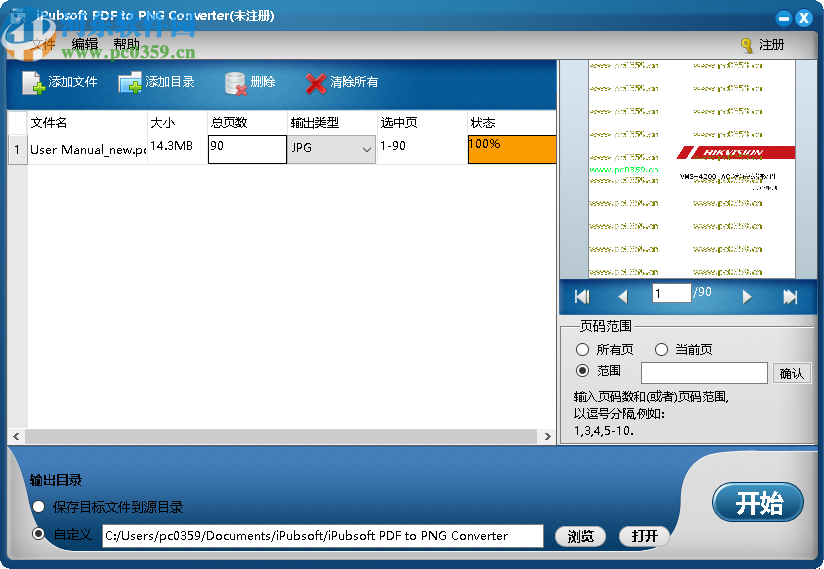Image resolution: width=824 pixels, height=569 pixels.
Task: Open the 文件 menu
Action: [x=43, y=44]
